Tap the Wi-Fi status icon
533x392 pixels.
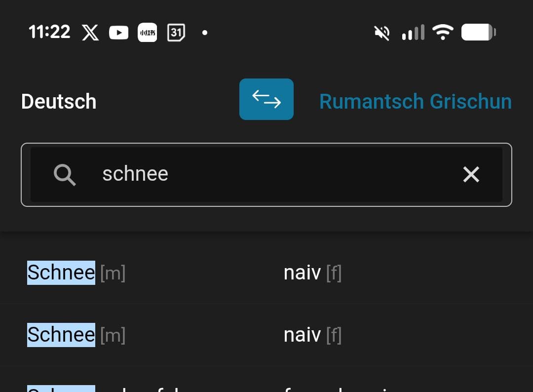point(443,33)
